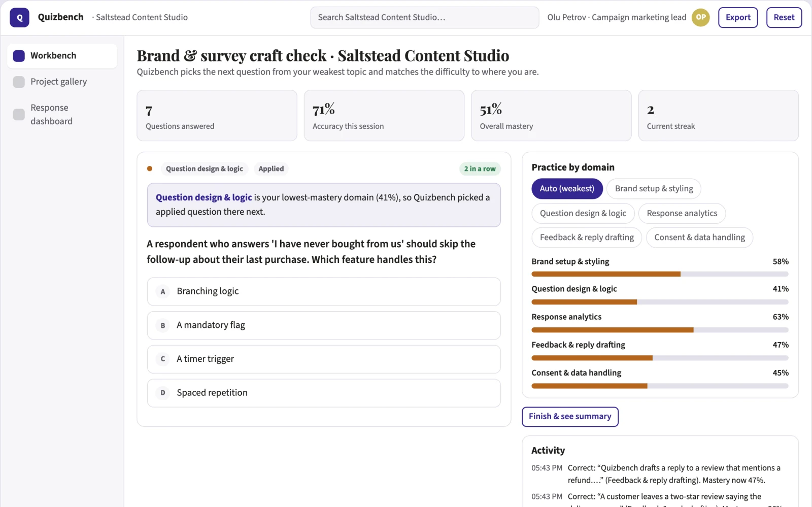Click the Project gallery sidebar icon
Image resolution: width=812 pixels, height=507 pixels.
[19, 82]
